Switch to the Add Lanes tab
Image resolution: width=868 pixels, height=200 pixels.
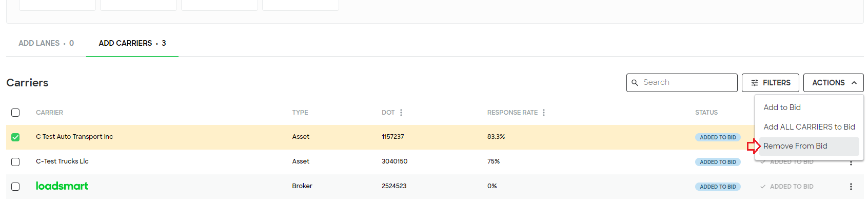[x=46, y=43]
